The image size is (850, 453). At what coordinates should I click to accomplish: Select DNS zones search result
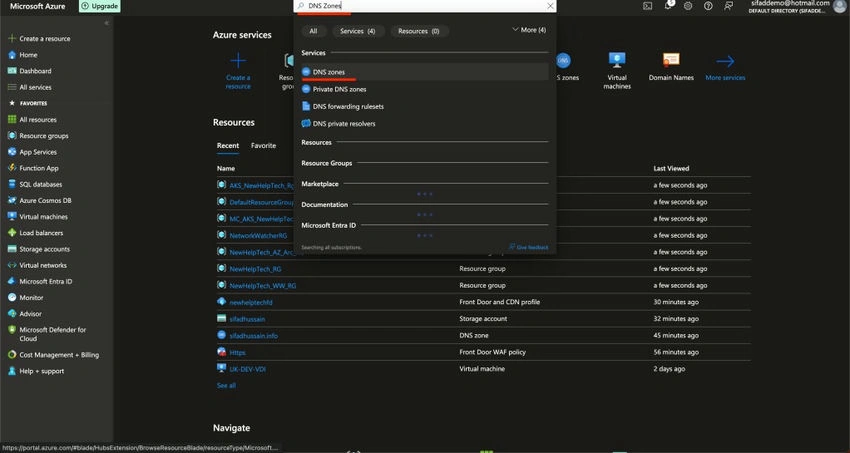click(424, 72)
